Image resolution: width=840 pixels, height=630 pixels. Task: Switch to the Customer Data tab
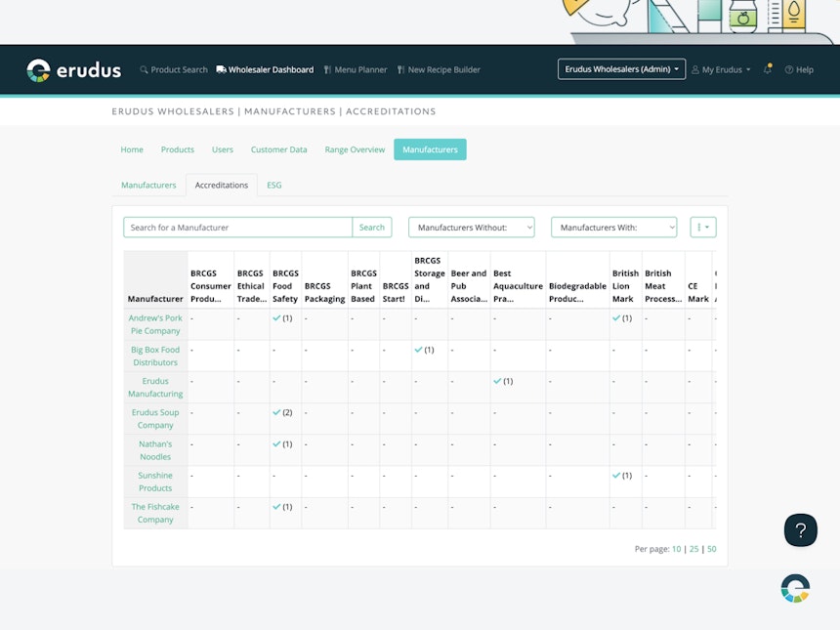[x=279, y=149]
